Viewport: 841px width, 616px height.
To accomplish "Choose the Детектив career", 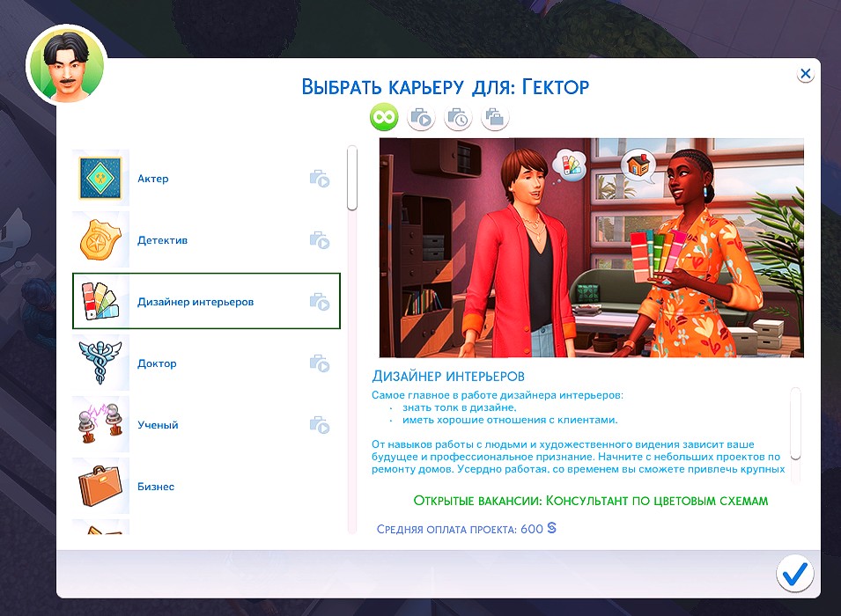I will [206, 239].
